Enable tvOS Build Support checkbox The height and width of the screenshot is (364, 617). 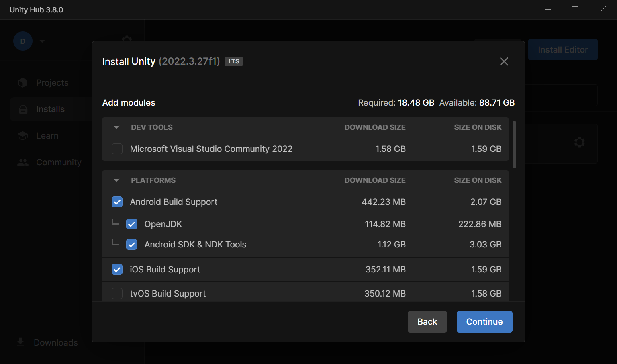[x=117, y=294]
